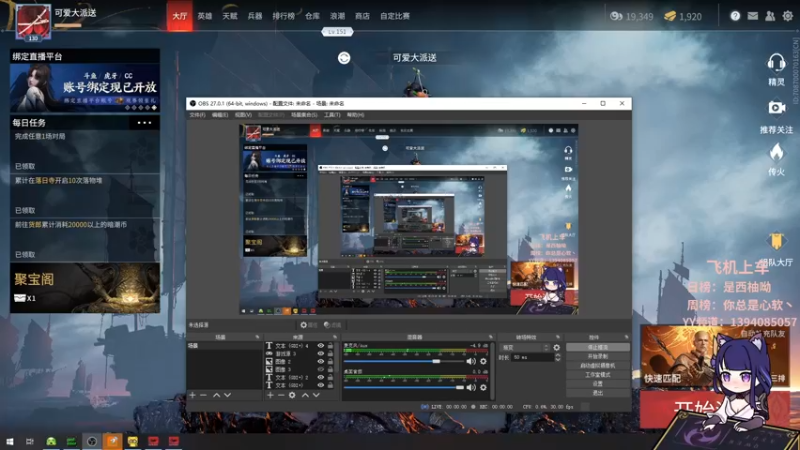The image size is (800, 450).
Task: Open Task View on the taskbar
Action: (30, 441)
